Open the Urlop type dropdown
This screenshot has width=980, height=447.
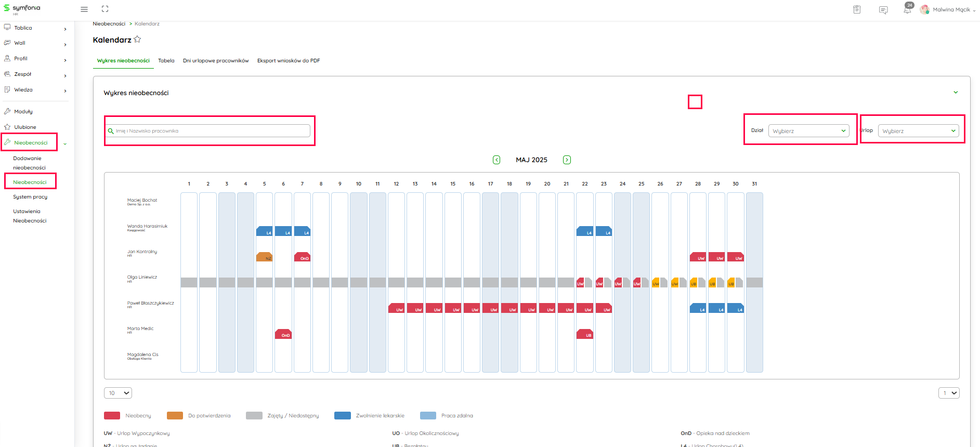click(x=918, y=131)
